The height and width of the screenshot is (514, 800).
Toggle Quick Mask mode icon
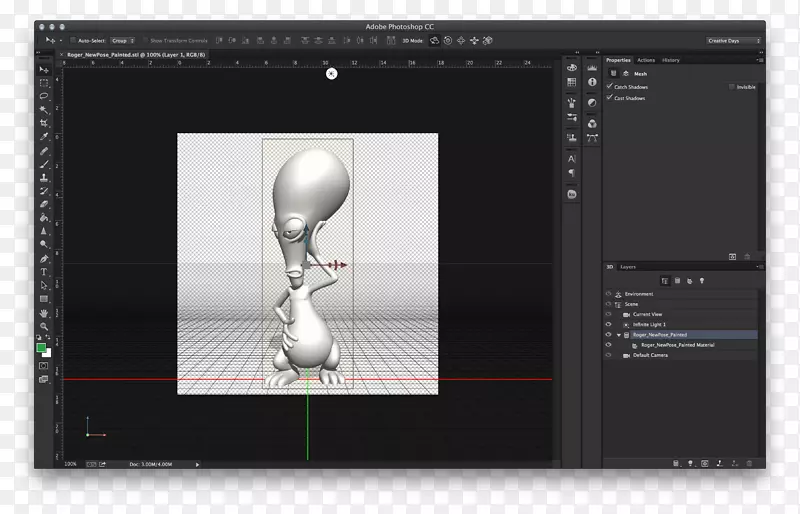click(x=44, y=365)
